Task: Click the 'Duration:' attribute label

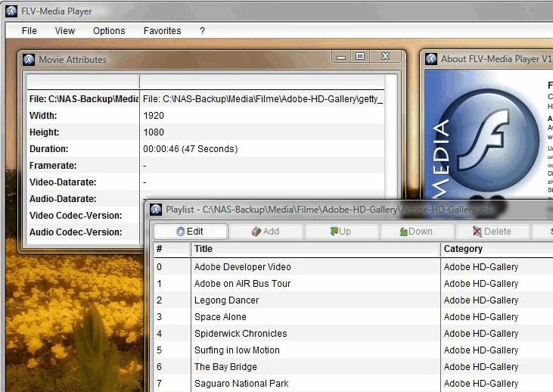Action: pos(48,149)
